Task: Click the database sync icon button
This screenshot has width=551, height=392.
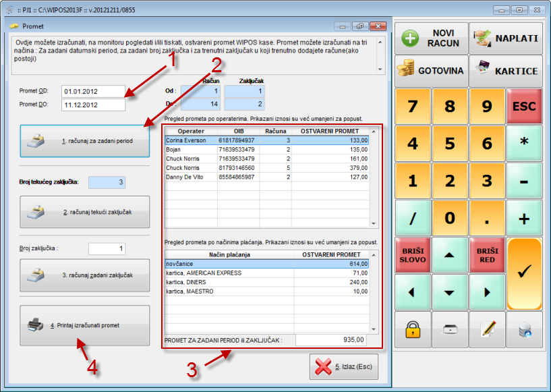Action: tap(524, 330)
